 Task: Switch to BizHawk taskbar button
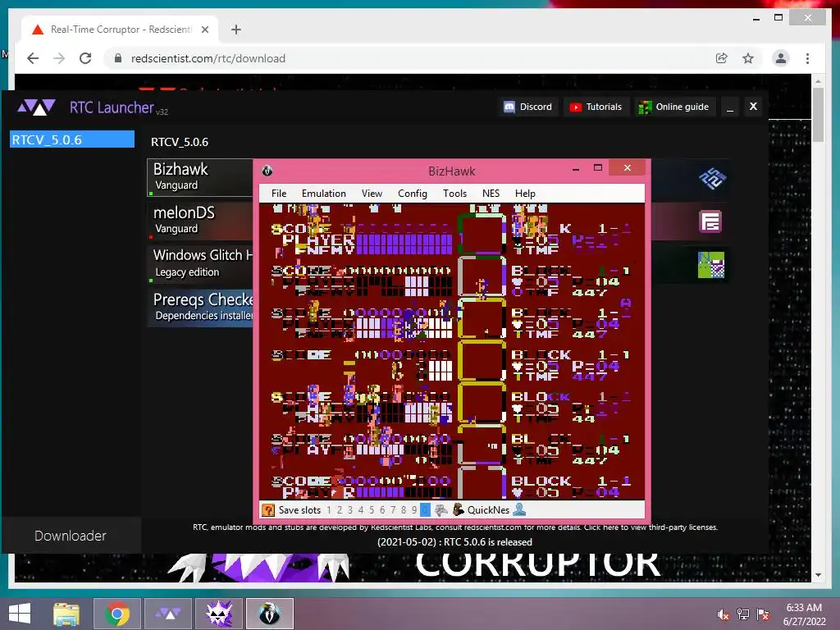[x=269, y=614]
